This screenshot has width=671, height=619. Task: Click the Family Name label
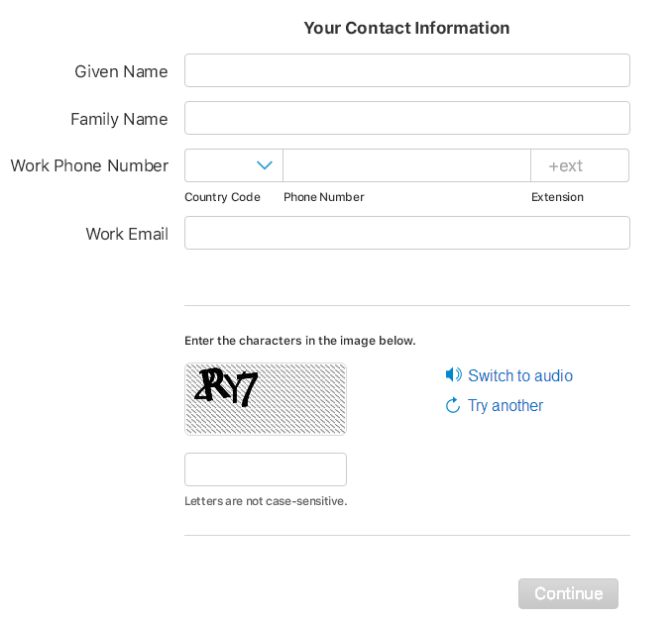[119, 119]
